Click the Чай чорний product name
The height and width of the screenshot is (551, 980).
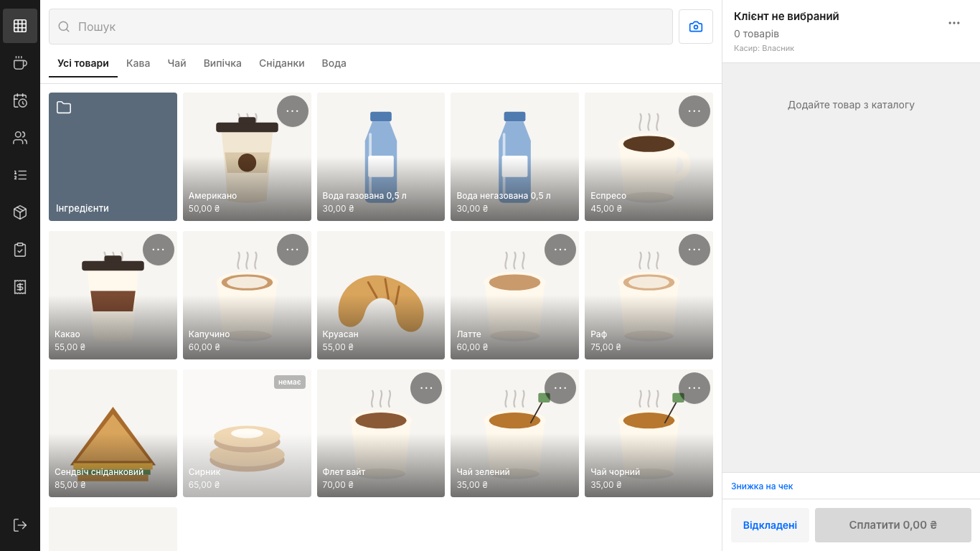pos(616,472)
